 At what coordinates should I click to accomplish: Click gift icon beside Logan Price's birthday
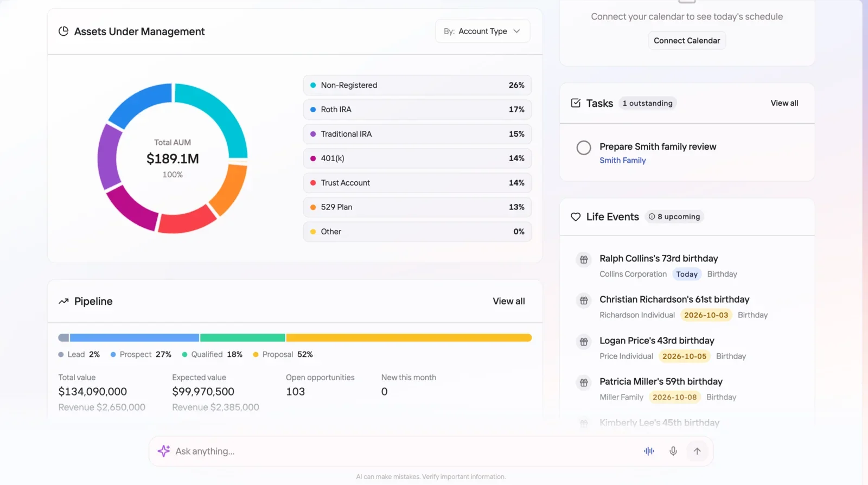(x=584, y=342)
